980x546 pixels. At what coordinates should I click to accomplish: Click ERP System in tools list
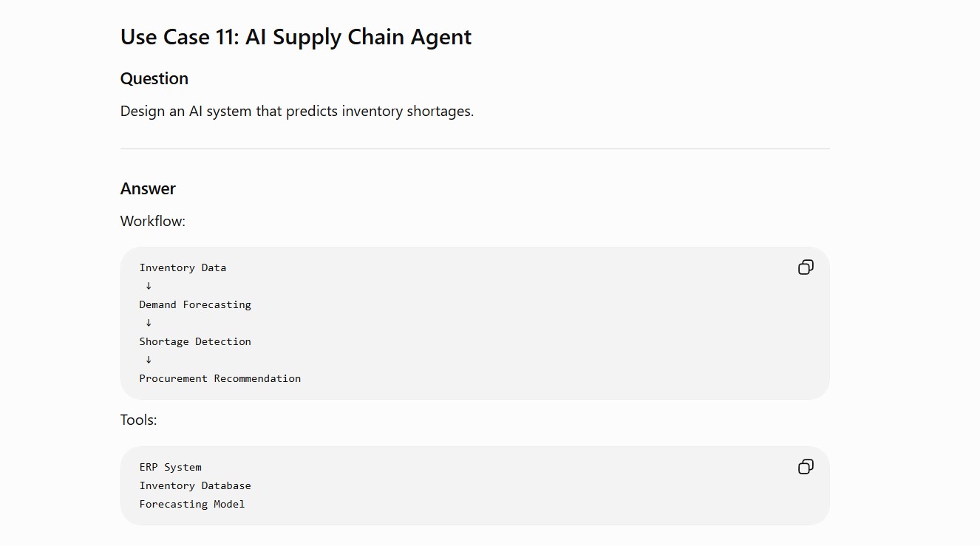click(x=171, y=467)
